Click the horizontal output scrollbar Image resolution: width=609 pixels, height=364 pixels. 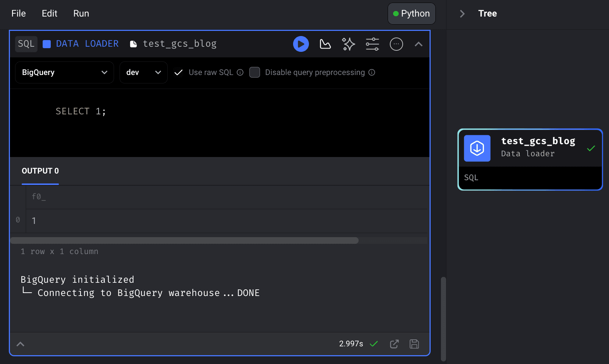tap(184, 240)
